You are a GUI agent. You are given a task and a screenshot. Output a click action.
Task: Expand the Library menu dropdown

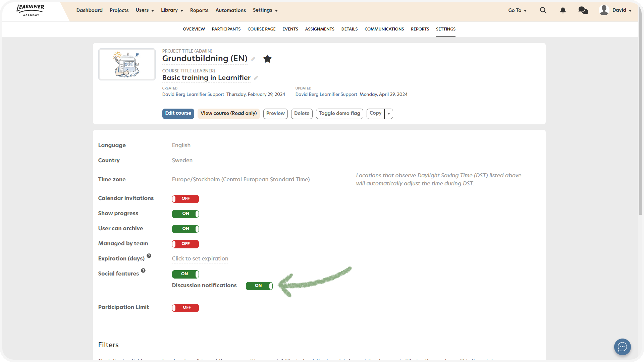172,10
